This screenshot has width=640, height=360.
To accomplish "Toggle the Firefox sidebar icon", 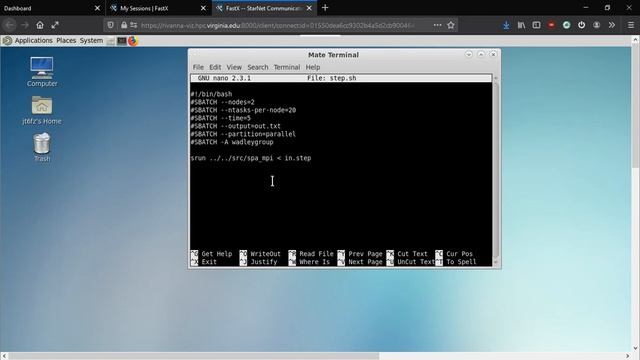I will [536, 25].
